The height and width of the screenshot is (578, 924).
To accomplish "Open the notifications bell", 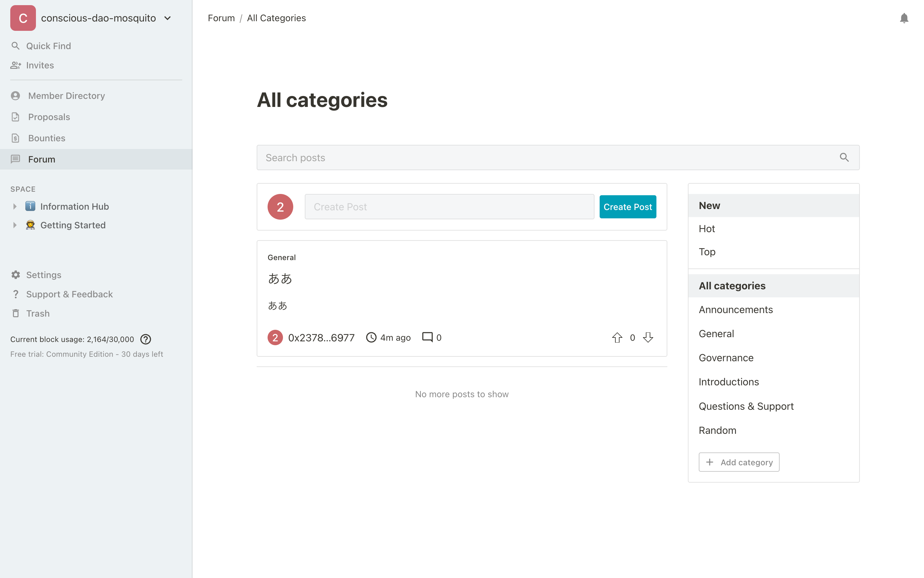I will [x=904, y=18].
